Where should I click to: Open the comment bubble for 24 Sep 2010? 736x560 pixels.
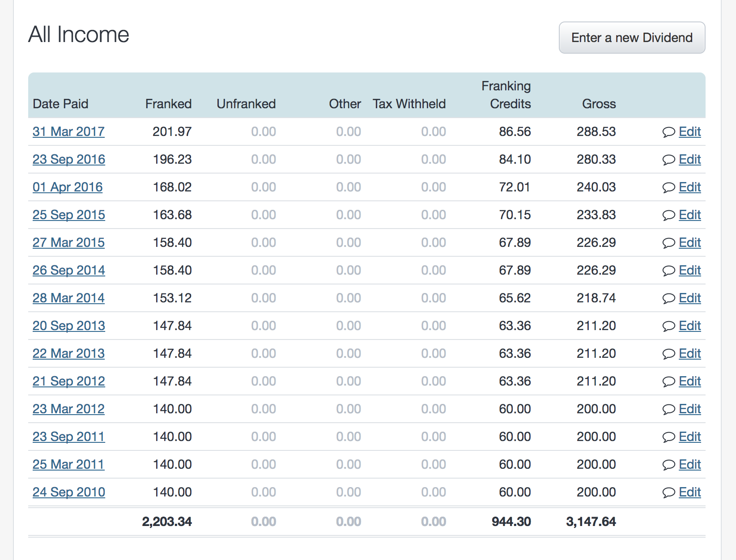pos(668,492)
